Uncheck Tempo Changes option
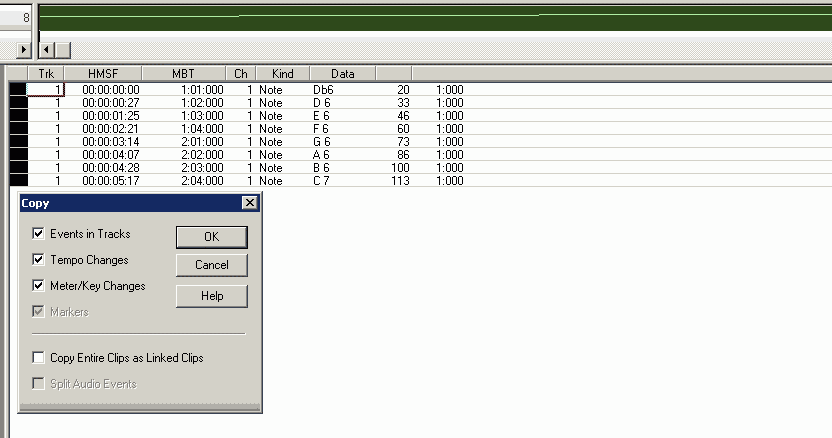 [39, 260]
